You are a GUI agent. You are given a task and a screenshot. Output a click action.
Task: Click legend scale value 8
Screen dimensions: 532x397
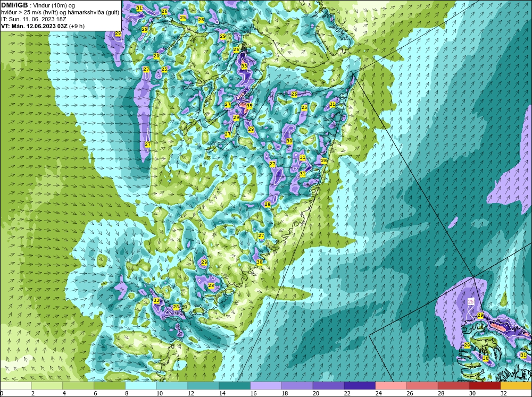[x=127, y=393]
